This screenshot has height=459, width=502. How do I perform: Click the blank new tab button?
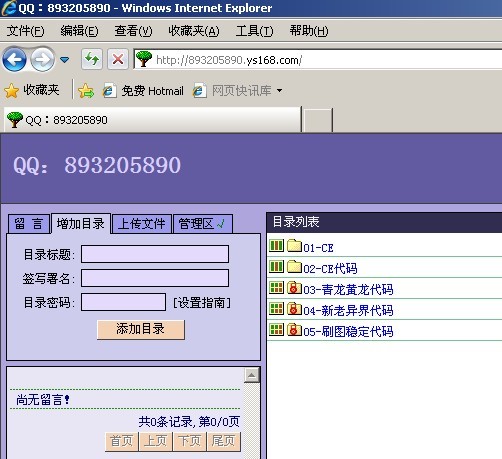pyautogui.click(x=318, y=120)
